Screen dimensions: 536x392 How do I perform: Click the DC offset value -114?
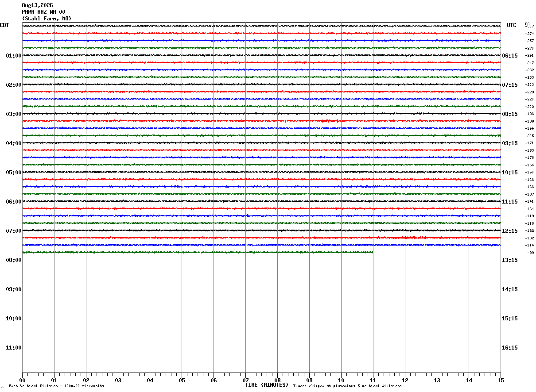(x=530, y=246)
